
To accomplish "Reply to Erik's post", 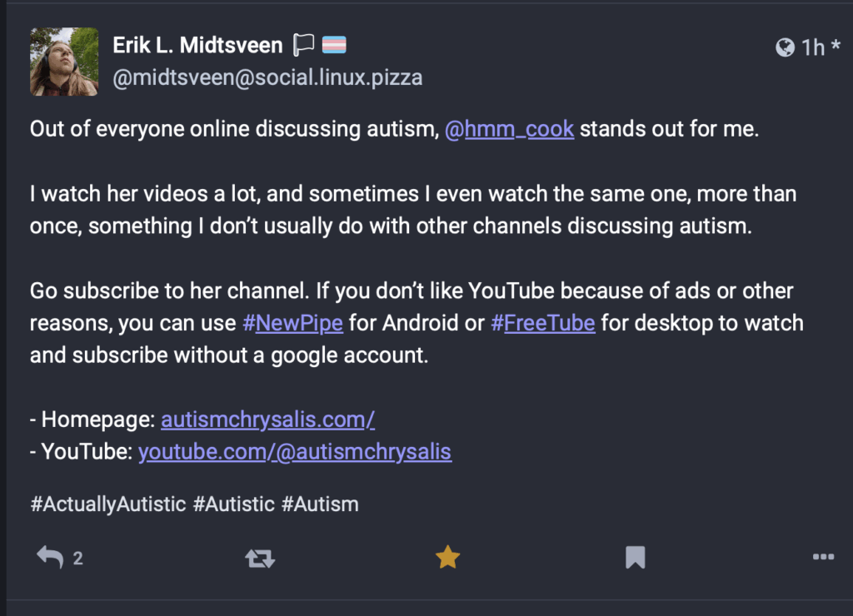I will (x=49, y=557).
